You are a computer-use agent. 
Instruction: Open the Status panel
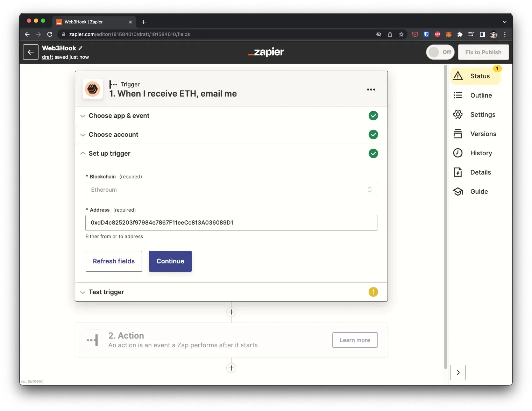point(476,76)
